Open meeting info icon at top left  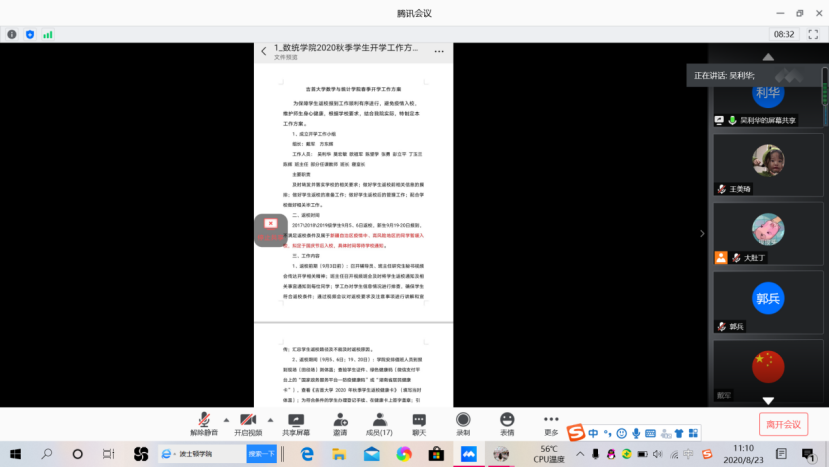click(x=12, y=34)
